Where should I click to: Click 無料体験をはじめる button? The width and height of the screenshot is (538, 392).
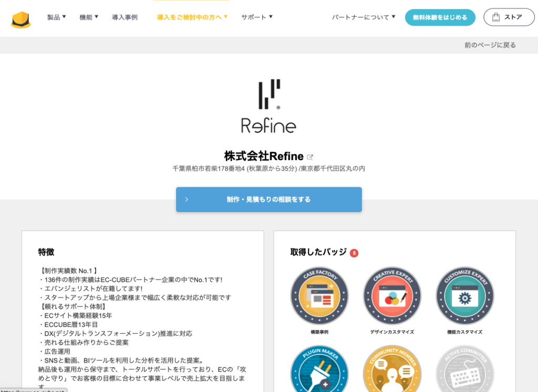coord(440,17)
